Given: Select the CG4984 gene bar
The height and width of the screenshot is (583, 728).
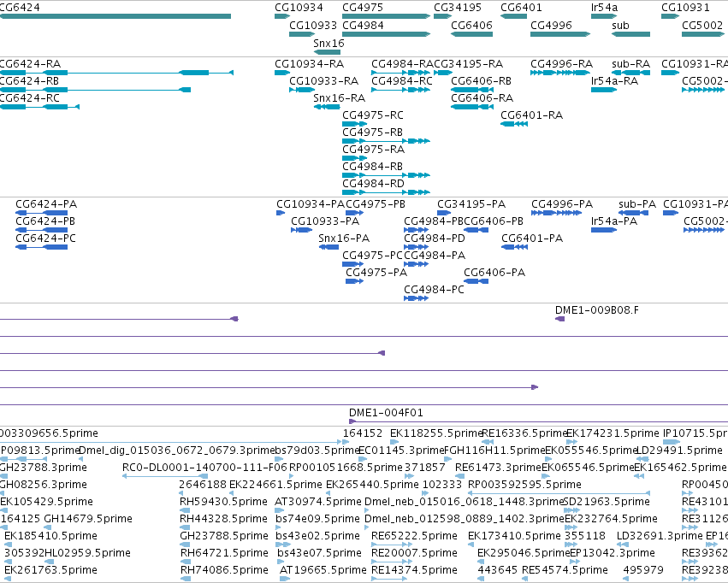Looking at the screenshot, I should pos(387,34).
